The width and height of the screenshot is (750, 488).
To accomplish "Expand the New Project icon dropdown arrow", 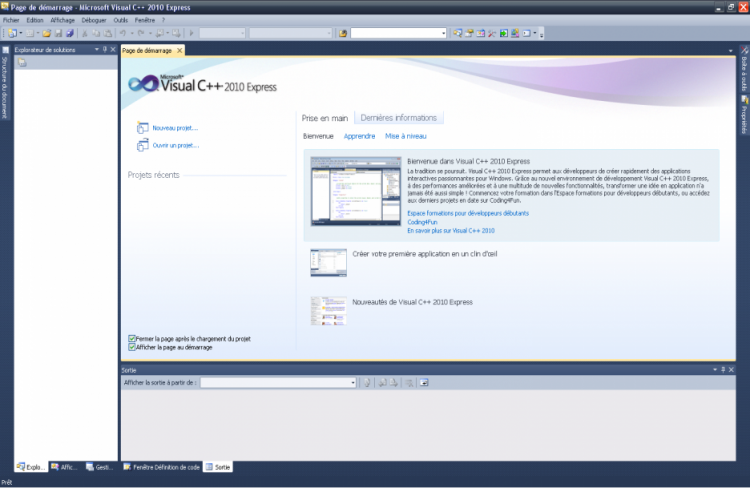I will tap(21, 33).
